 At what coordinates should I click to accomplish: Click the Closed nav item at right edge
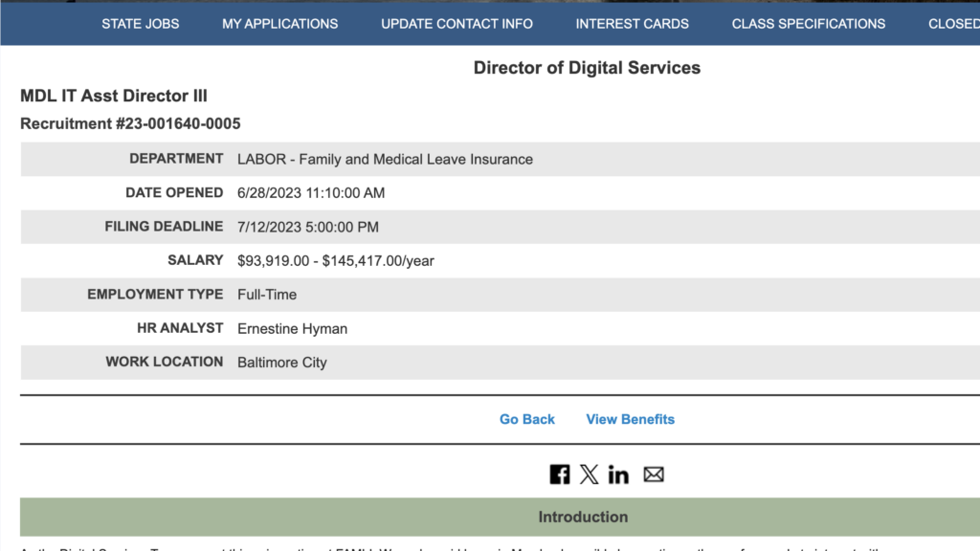click(953, 24)
